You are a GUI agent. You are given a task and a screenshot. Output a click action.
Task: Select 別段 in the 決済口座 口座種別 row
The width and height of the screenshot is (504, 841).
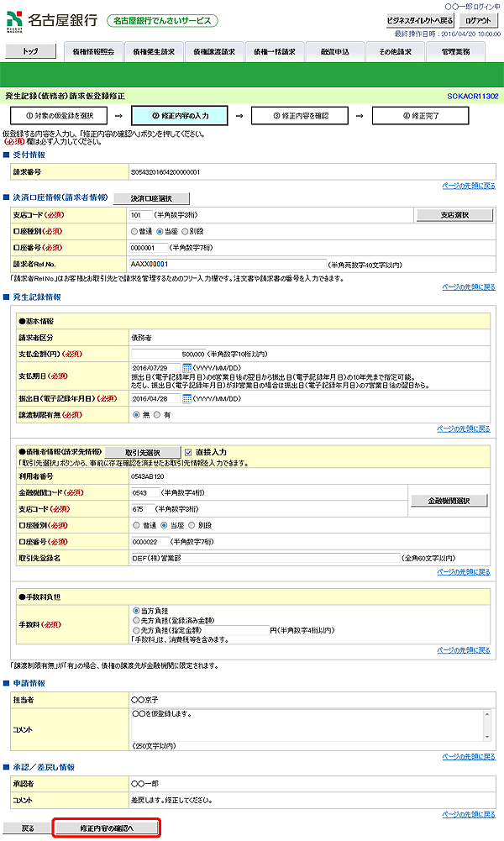[x=185, y=231]
